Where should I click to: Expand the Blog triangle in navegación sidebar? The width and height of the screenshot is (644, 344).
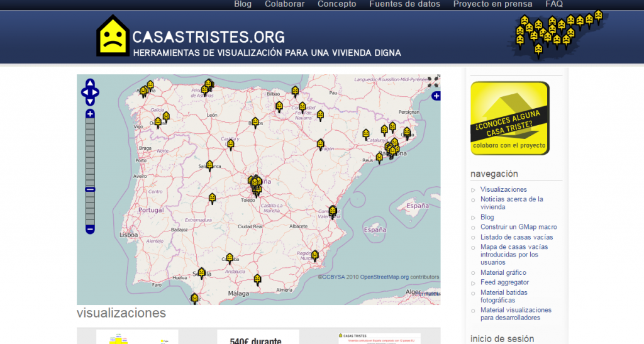click(473, 218)
